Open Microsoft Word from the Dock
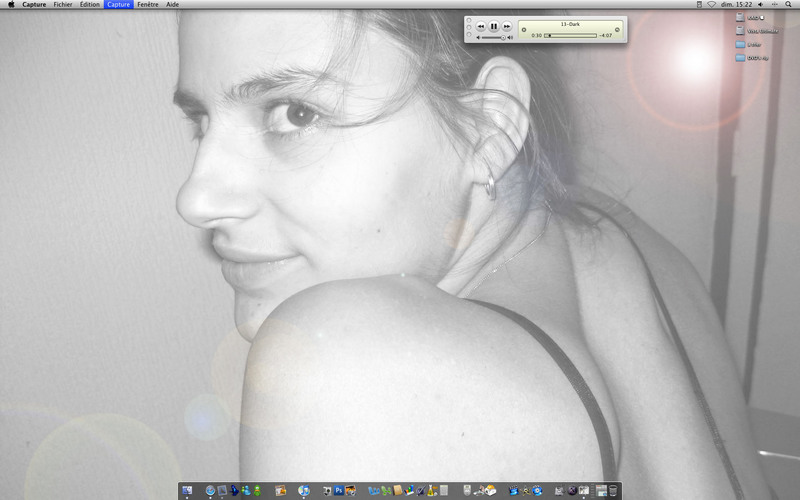This screenshot has width=800, height=500. click(374, 491)
